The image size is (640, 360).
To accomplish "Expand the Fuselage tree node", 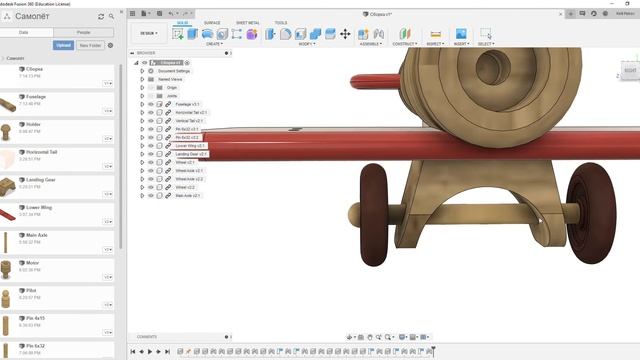I will (142, 104).
